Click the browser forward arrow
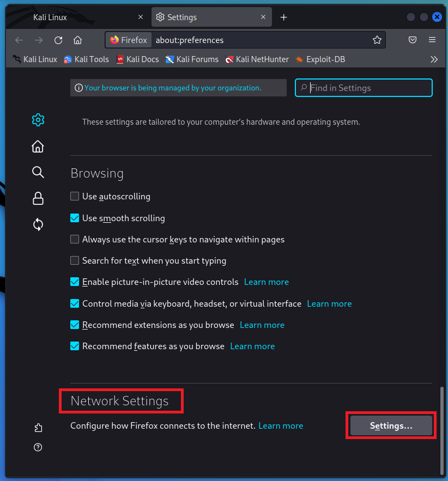448x481 pixels. pos(39,40)
